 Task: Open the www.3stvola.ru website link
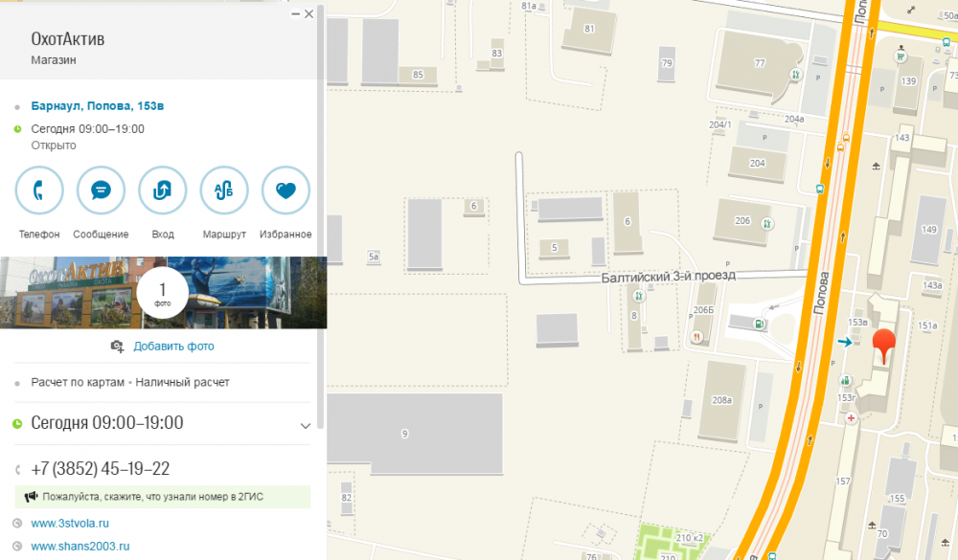point(70,524)
